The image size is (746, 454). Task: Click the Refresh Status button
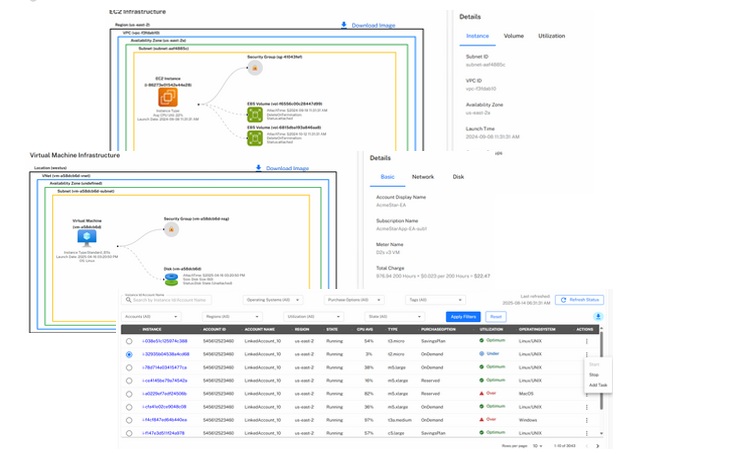[580, 299]
